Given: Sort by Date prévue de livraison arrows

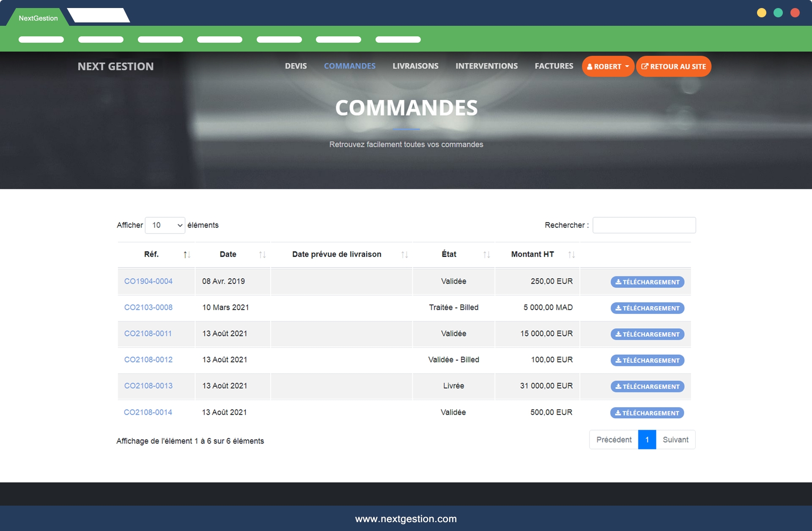Looking at the screenshot, I should (x=404, y=255).
